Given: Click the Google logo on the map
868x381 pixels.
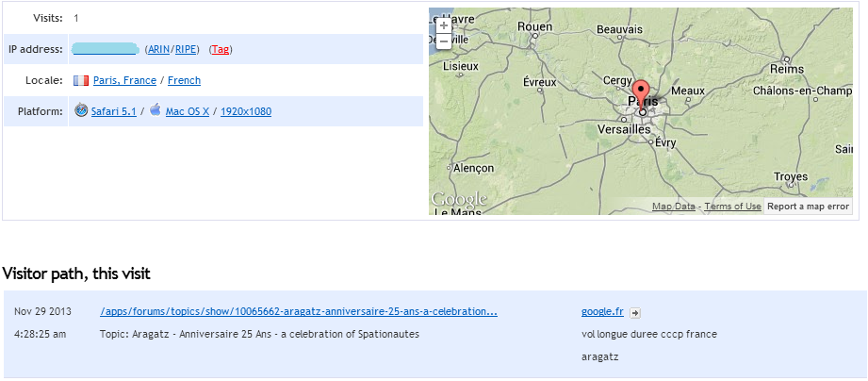Looking at the screenshot, I should coord(459,199).
